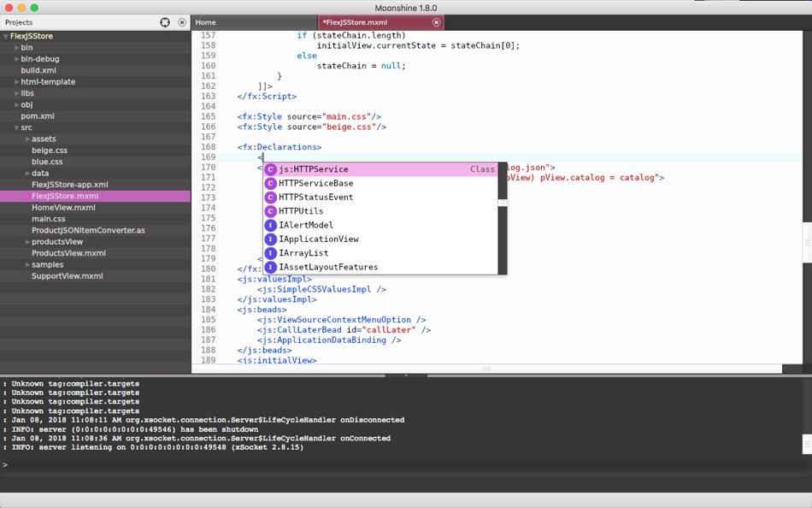
Task: Click js:SimpleCSSValuesImpl tag on line 182
Action: tap(321, 289)
